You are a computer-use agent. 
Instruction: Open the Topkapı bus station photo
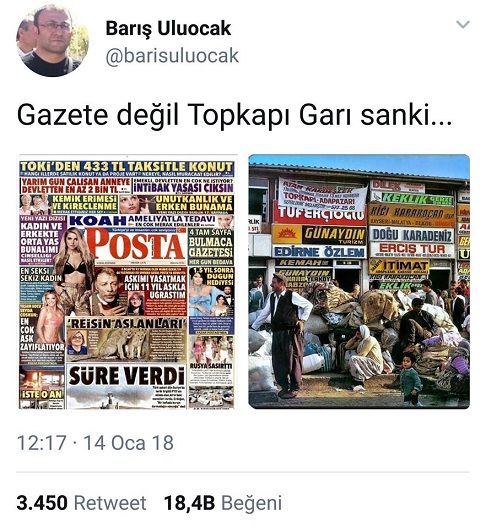click(359, 282)
